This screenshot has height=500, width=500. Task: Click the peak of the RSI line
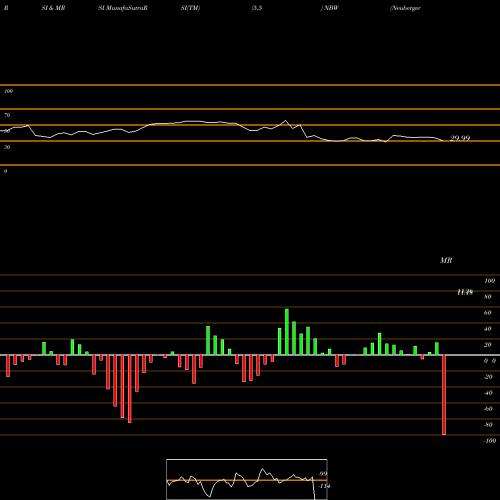point(286,121)
